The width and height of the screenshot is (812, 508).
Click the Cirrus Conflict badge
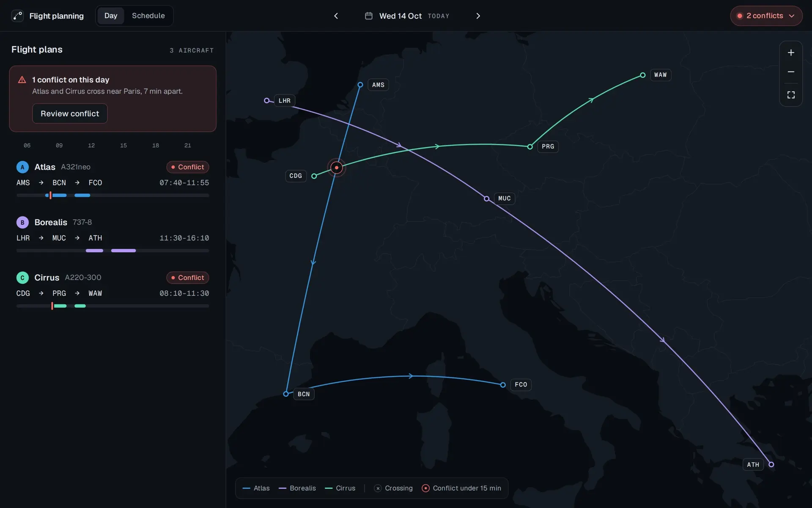(x=188, y=278)
